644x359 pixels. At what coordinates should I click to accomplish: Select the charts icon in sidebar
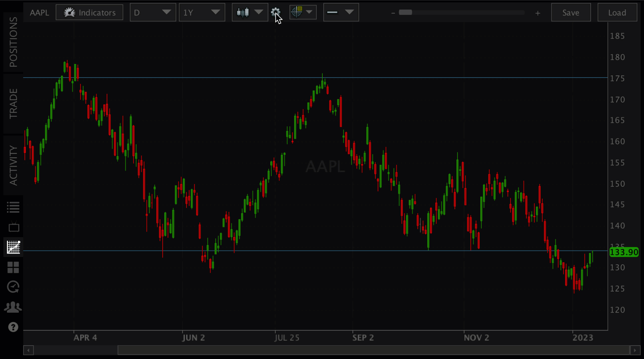(13, 248)
